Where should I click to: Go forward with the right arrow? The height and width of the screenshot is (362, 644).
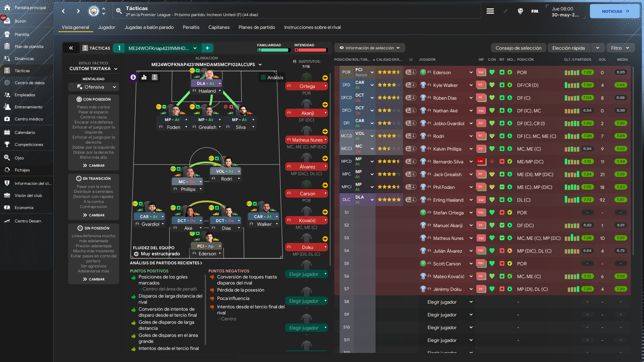(x=78, y=11)
